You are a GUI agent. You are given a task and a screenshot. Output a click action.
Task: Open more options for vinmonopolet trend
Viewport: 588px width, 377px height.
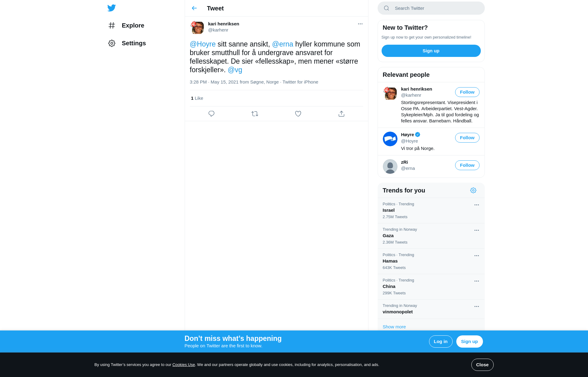[477, 307]
